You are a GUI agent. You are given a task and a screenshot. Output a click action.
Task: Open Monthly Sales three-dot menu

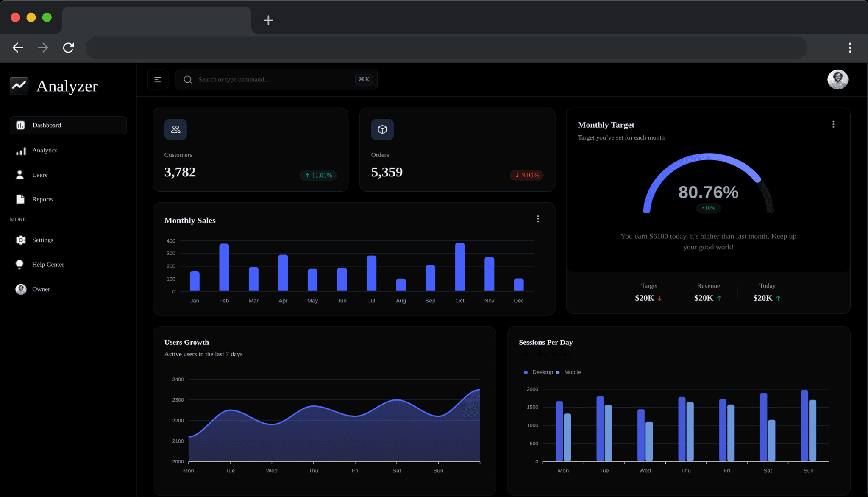[538, 219]
